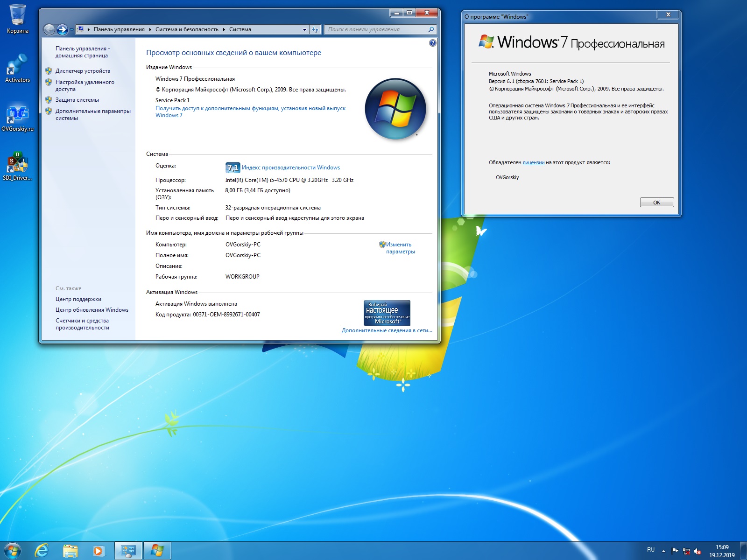
Task: Open 'Дополнительные сведения в сети' link
Action: tap(387, 330)
